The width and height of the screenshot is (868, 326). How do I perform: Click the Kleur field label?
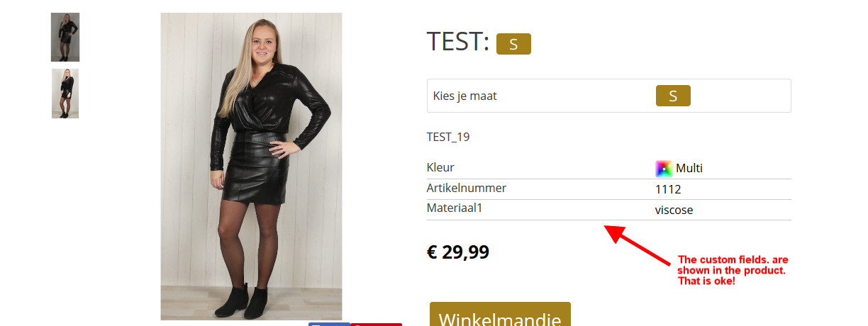[440, 168]
